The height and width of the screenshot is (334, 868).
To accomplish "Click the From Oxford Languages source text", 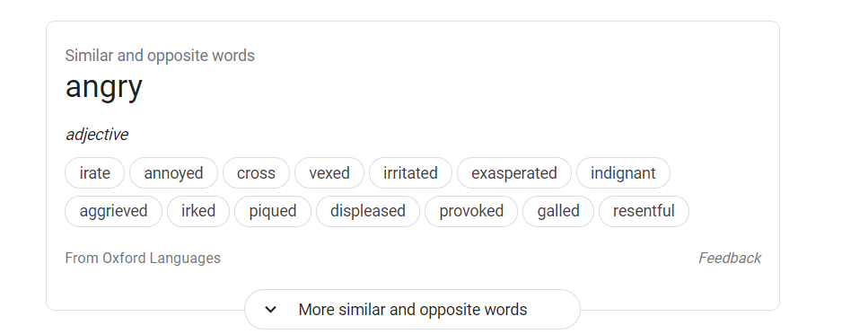I will click(x=143, y=258).
